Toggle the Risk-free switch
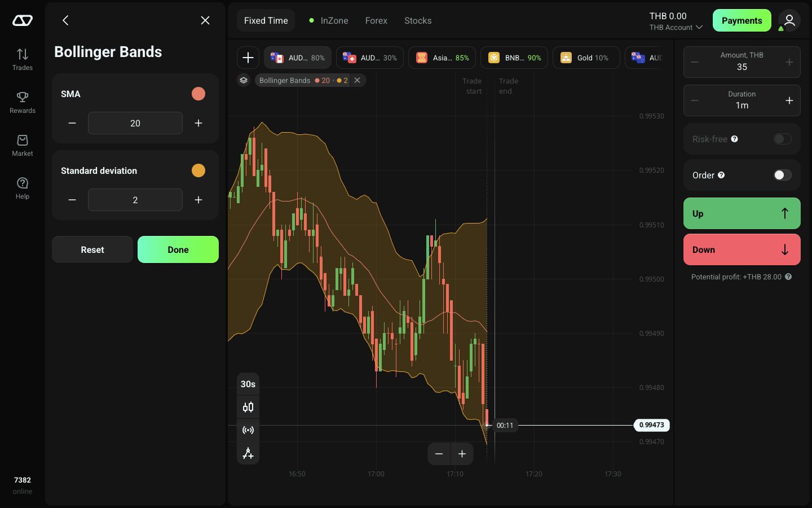This screenshot has height=508, width=812. [x=782, y=139]
